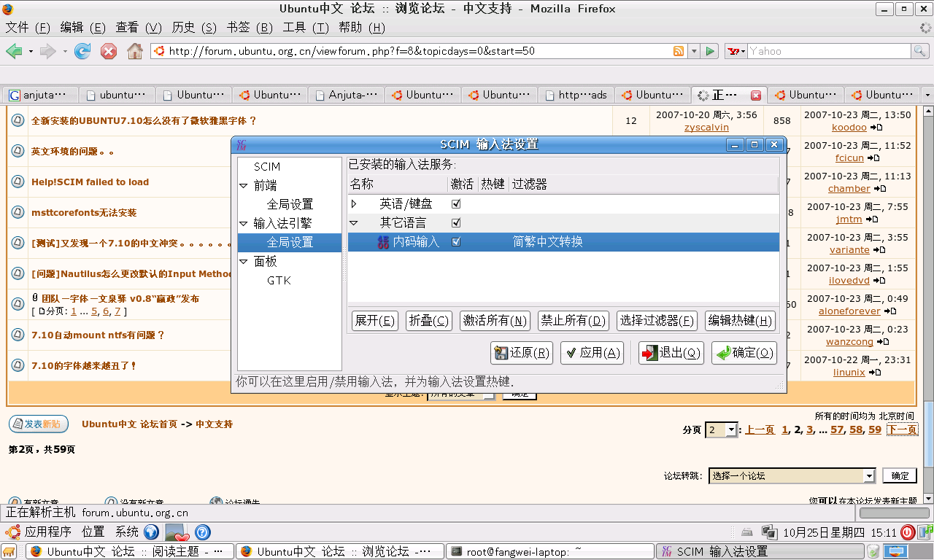This screenshot has width=934, height=560.
Task: Collapse the 面板 tree node
Action: (x=244, y=262)
